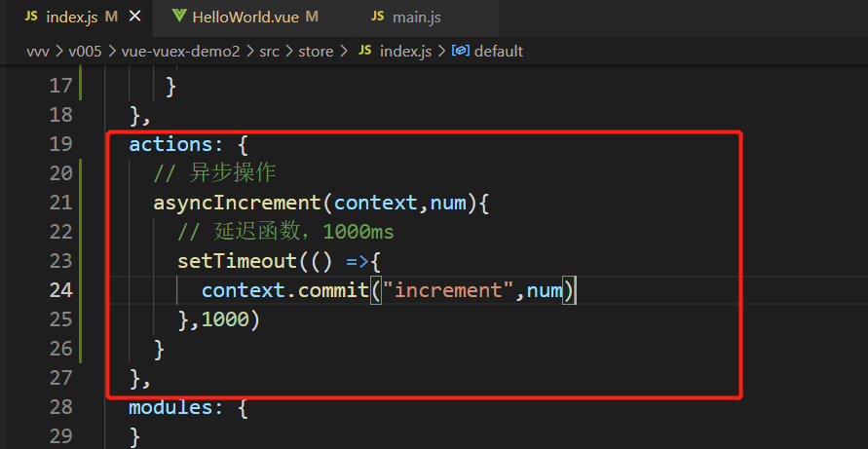Image resolution: width=868 pixels, height=449 pixels.
Task: Click line number 19 in the gutter
Action: click(x=61, y=144)
